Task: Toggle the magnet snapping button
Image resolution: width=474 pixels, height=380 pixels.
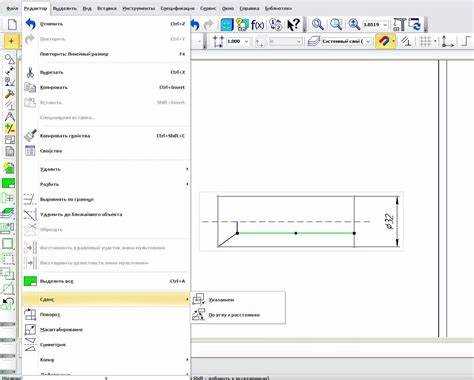Action: click(383, 42)
